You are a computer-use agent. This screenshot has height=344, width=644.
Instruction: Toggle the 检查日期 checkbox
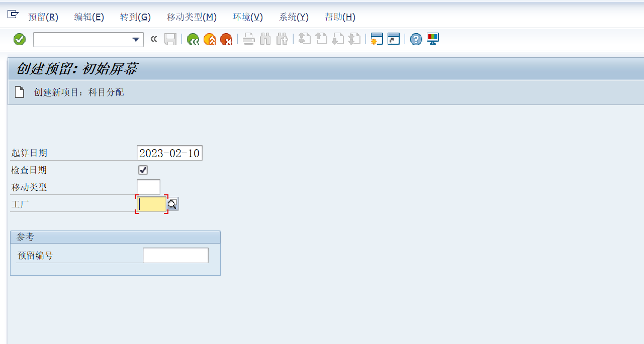click(x=143, y=170)
